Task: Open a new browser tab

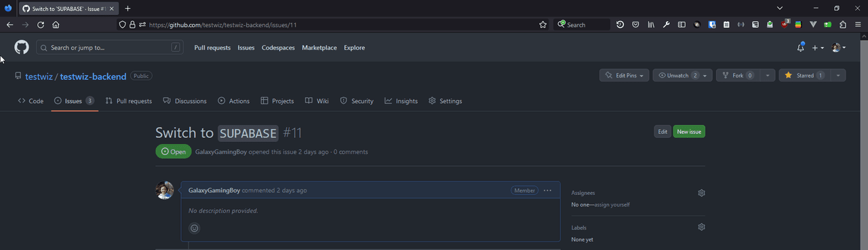Action: tap(127, 8)
